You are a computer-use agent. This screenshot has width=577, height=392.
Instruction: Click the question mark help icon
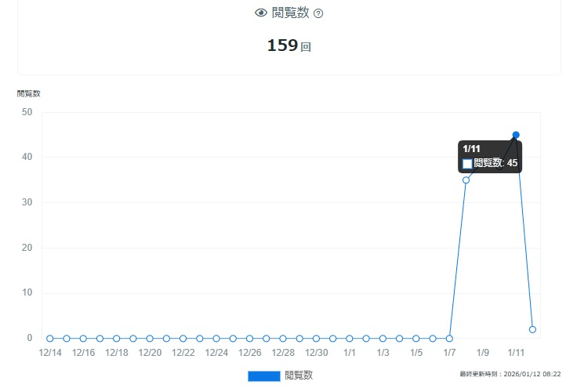tap(318, 13)
